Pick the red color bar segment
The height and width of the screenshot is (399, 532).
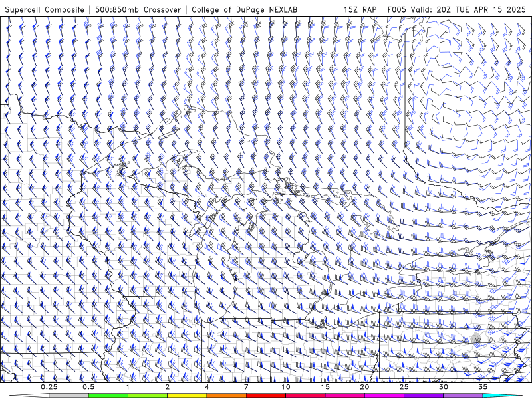click(266, 396)
